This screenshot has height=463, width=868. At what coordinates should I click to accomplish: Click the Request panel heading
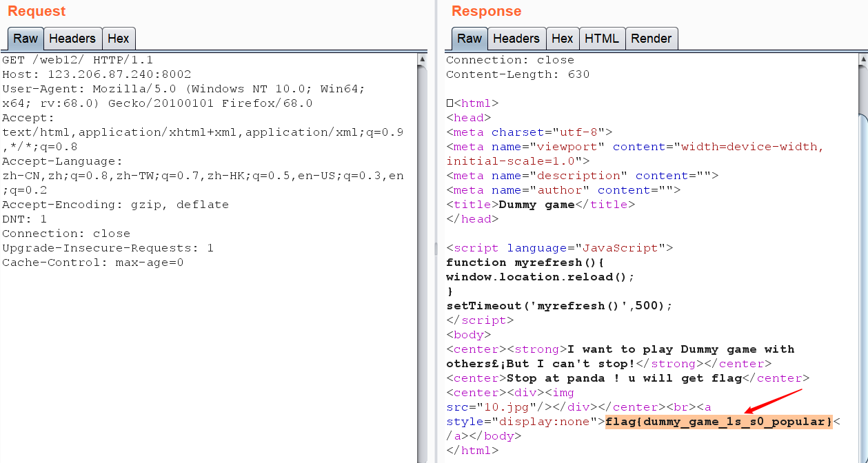pyautogui.click(x=37, y=11)
